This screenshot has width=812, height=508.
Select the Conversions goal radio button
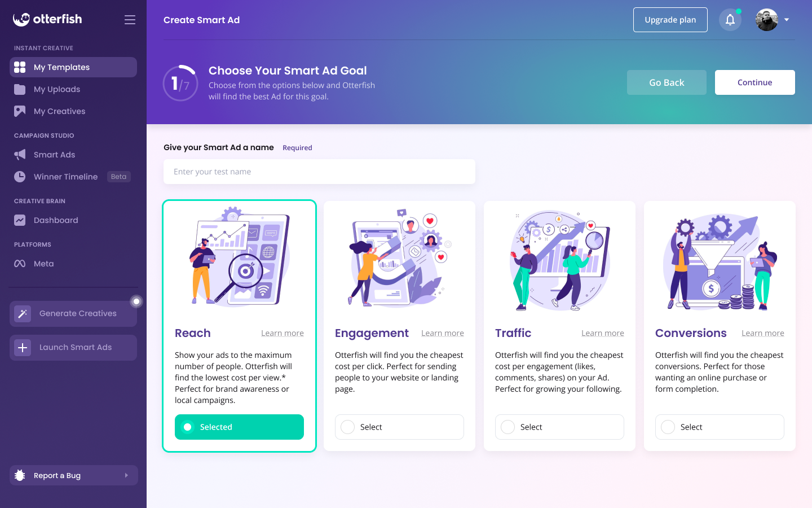(668, 427)
